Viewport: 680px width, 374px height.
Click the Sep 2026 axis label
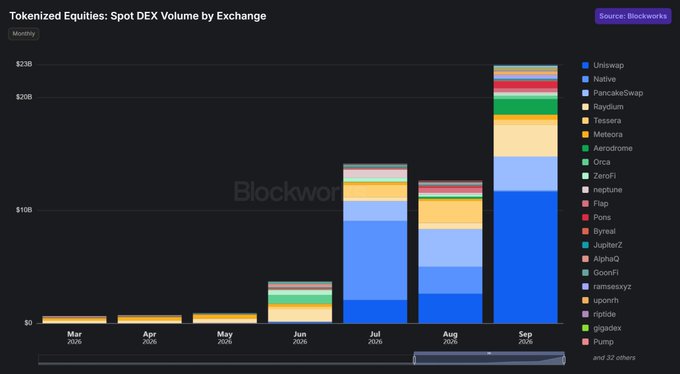(525, 338)
